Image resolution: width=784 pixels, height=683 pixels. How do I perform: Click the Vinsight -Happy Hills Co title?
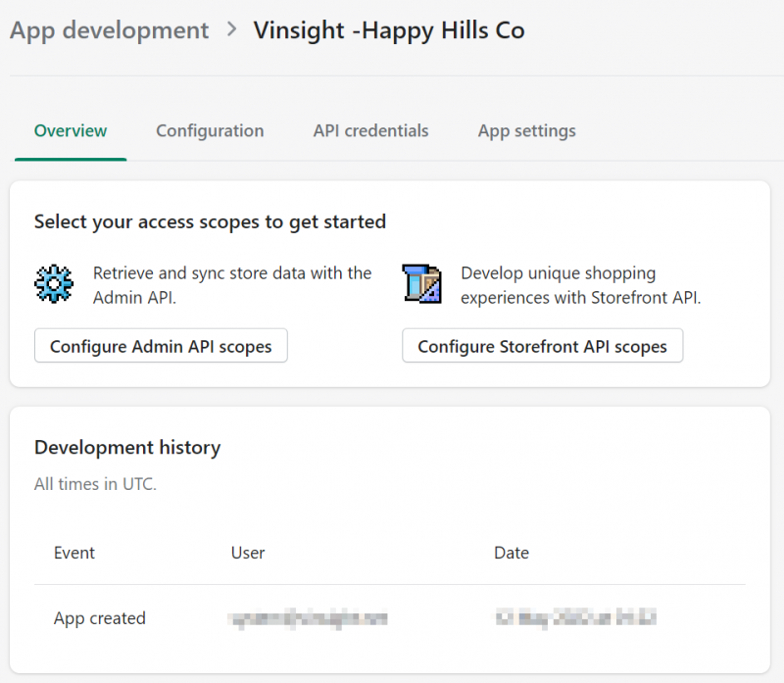389,30
